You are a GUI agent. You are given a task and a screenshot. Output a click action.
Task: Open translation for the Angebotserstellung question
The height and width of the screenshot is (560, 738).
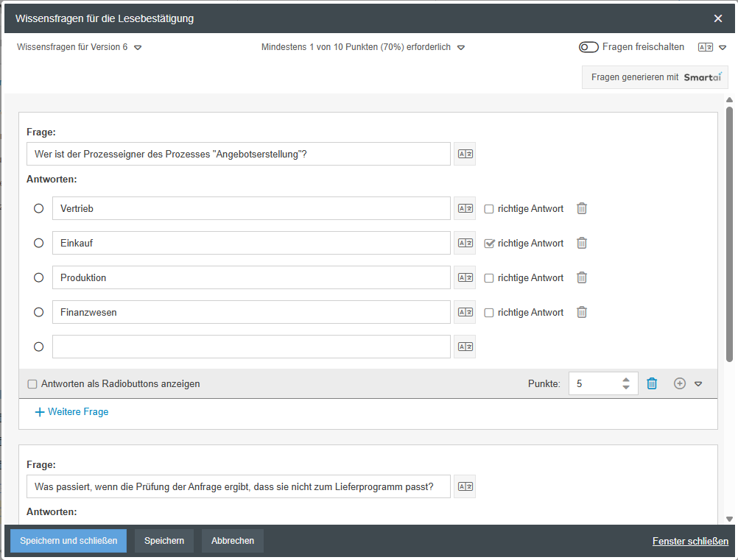pos(465,155)
